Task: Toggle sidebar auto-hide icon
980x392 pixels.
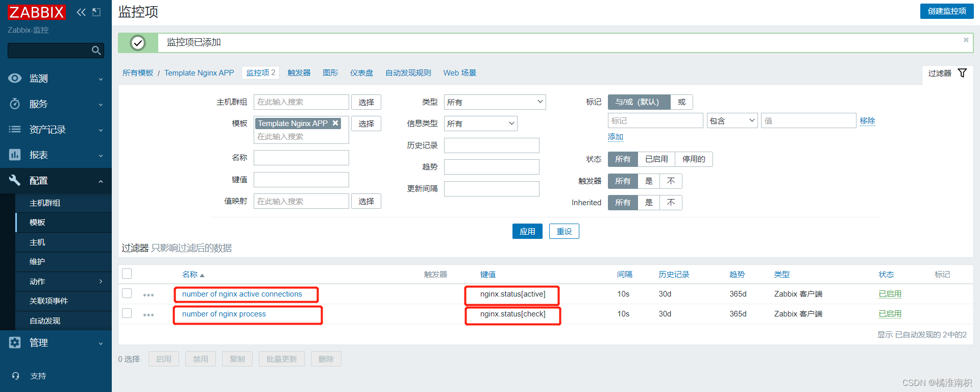Action: pyautogui.click(x=96, y=12)
